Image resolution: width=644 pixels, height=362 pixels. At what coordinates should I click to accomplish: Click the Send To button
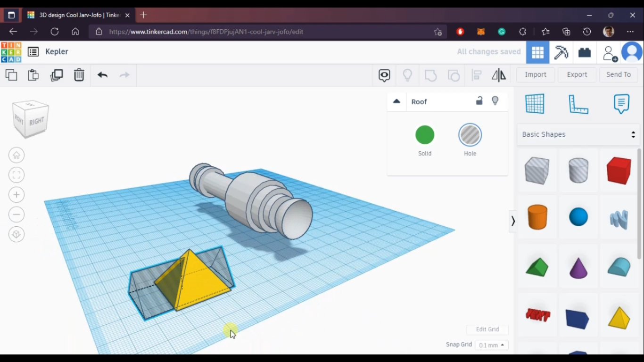point(619,74)
